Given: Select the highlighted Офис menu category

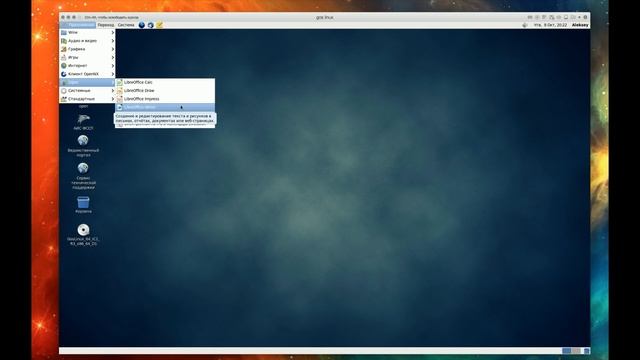Looking at the screenshot, I should pyautogui.click(x=87, y=82).
